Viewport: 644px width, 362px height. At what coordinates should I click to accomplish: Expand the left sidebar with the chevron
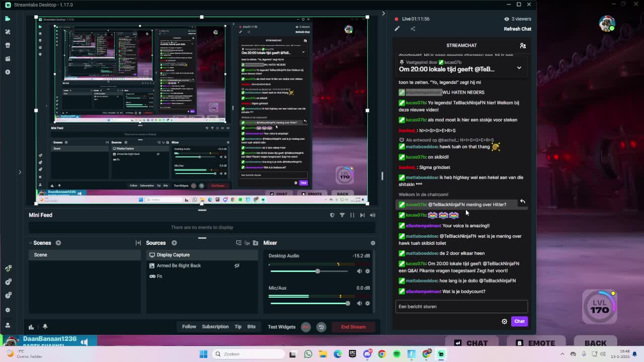point(20,172)
